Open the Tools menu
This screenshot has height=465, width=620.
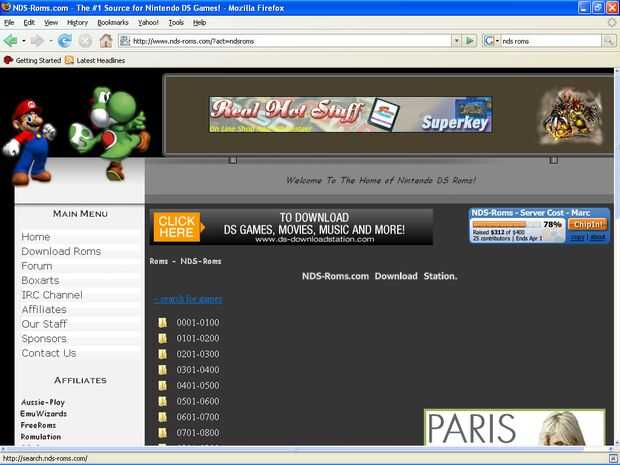coord(176,23)
